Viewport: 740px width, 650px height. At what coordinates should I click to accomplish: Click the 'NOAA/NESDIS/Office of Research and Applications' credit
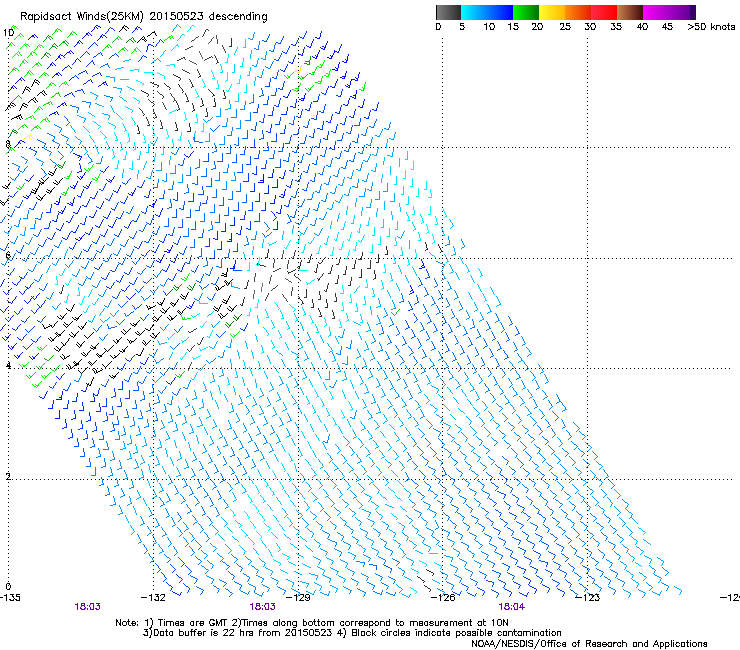[x=589, y=644]
